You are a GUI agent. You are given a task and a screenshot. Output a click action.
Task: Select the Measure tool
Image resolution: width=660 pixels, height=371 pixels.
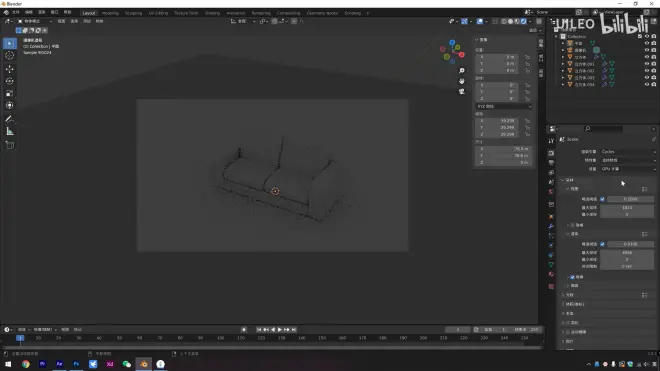click(x=10, y=132)
